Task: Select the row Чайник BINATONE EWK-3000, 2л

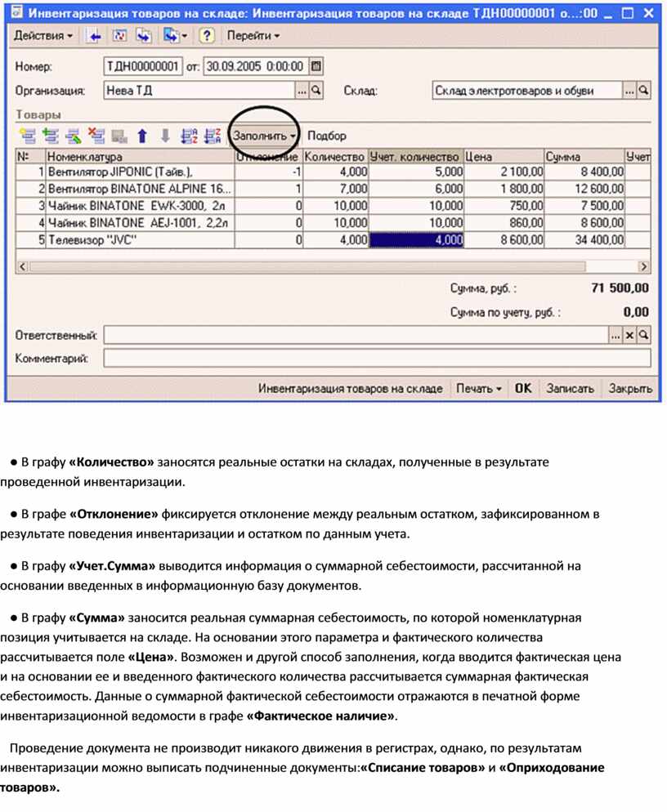Action: click(333, 206)
